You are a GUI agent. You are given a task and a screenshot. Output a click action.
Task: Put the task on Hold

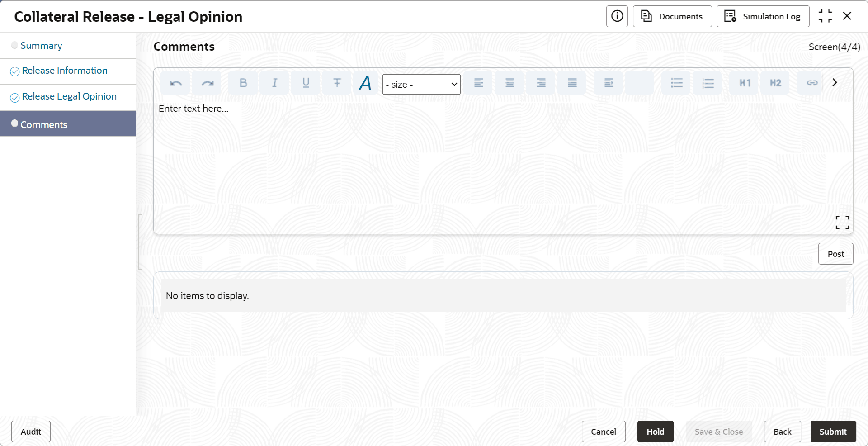(x=656, y=432)
